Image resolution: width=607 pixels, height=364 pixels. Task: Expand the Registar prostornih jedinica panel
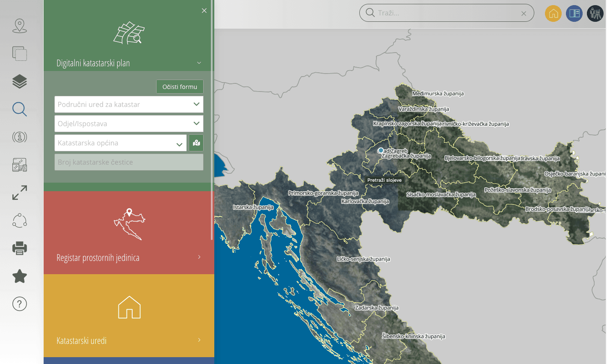[128, 257]
